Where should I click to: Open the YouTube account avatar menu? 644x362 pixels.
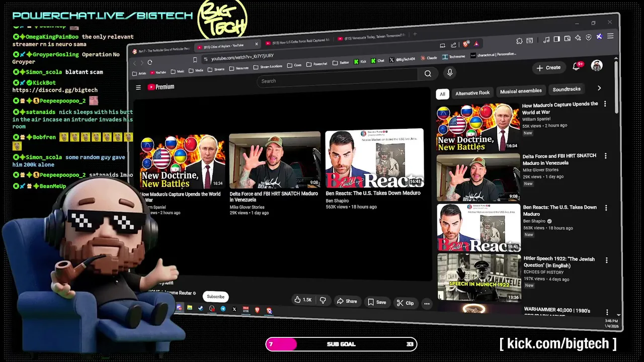[x=597, y=65]
